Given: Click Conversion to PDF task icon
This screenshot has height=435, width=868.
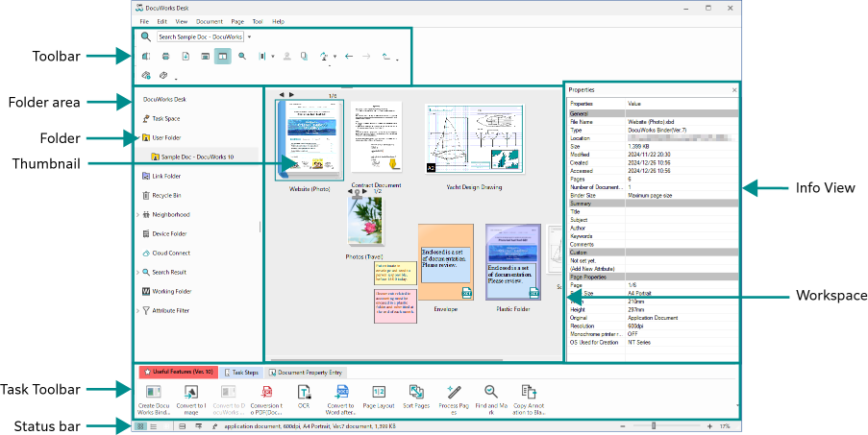Looking at the screenshot, I should (266, 392).
